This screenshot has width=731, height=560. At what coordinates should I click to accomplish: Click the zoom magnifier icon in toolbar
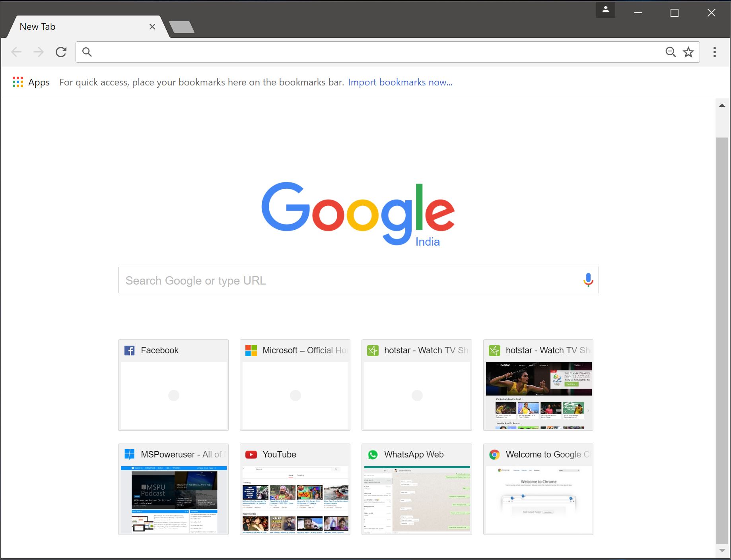click(671, 52)
